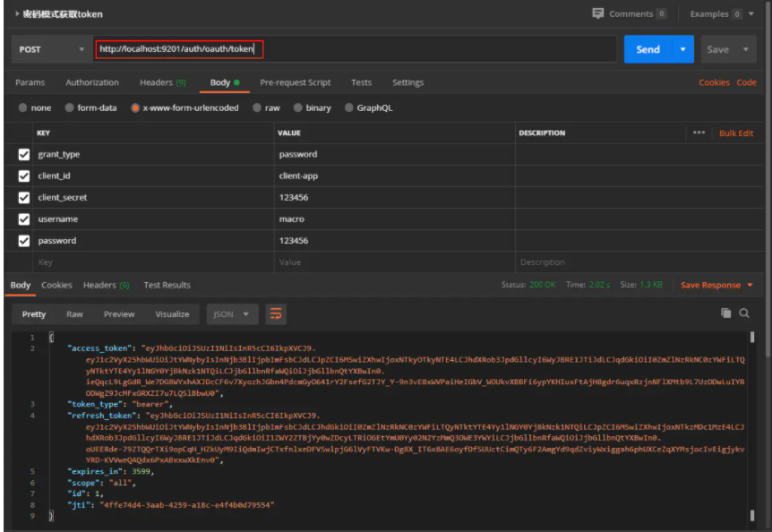
Task: Click the three-dots column options icon
Action: [x=699, y=133]
